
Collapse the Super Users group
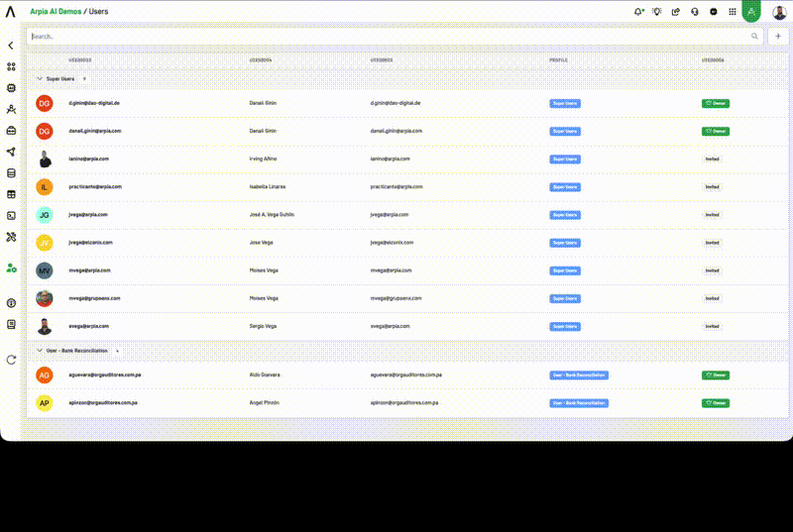[x=40, y=79]
